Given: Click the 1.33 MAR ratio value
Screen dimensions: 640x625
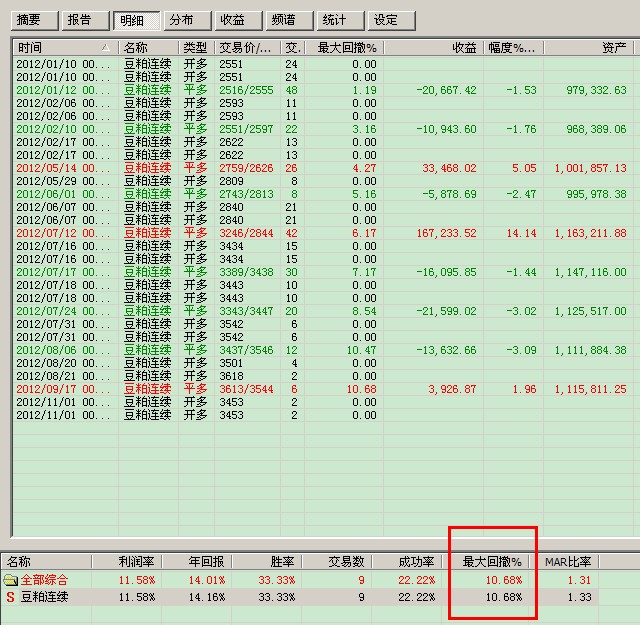Looking at the screenshot, I should tap(580, 597).
